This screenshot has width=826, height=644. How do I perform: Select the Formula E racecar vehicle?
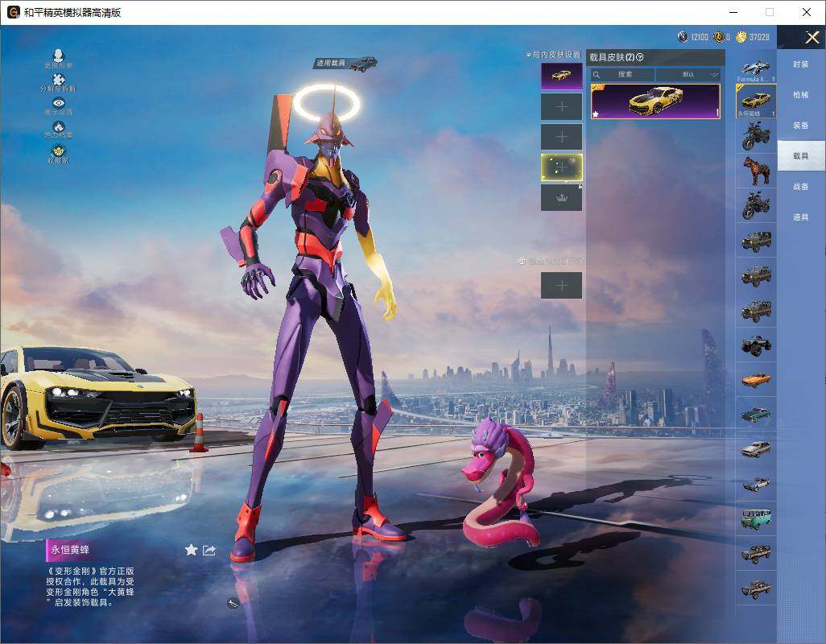coord(756,68)
